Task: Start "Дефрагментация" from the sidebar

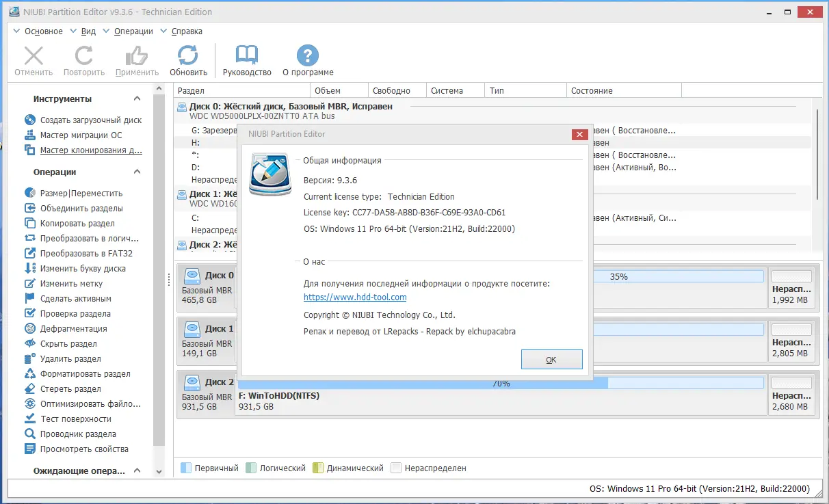Action: (x=73, y=328)
